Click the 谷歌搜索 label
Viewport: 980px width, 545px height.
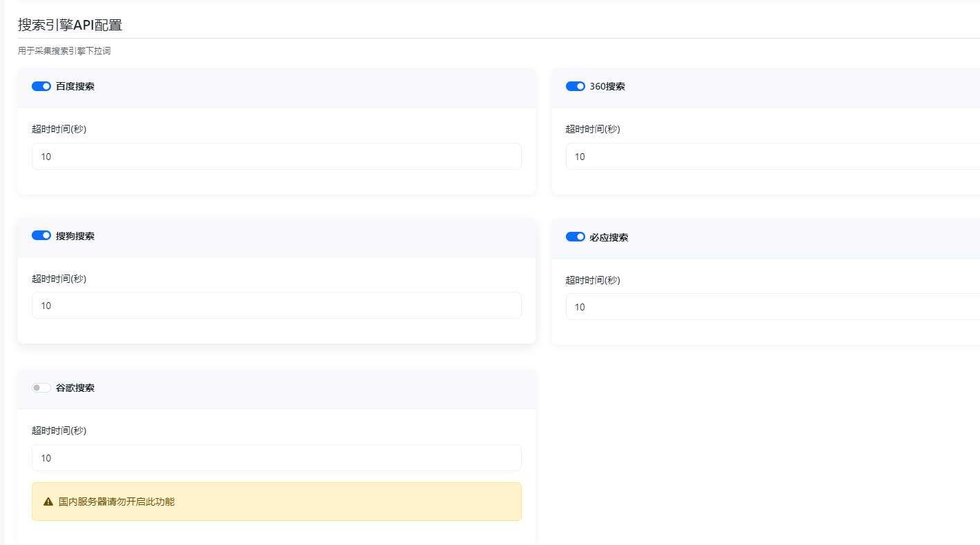(x=75, y=388)
